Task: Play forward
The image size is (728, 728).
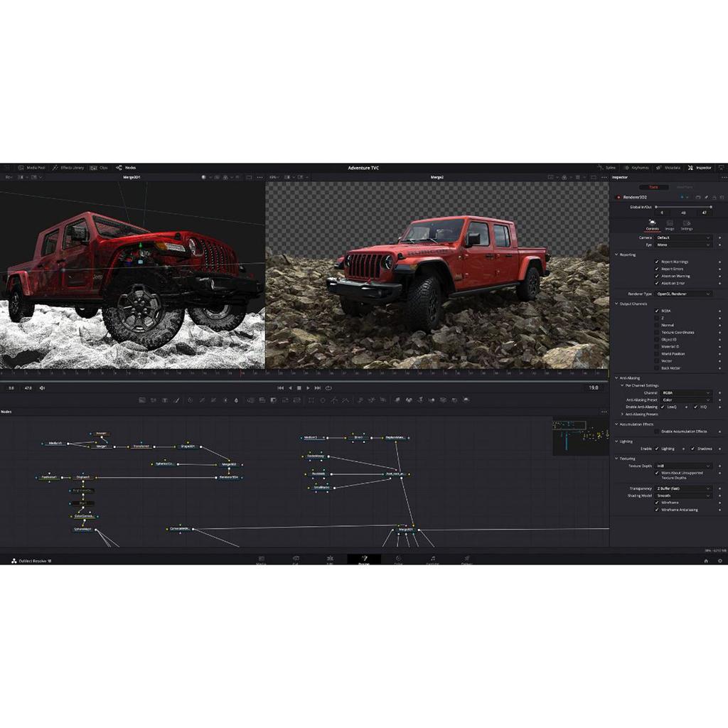Action: tap(308, 387)
